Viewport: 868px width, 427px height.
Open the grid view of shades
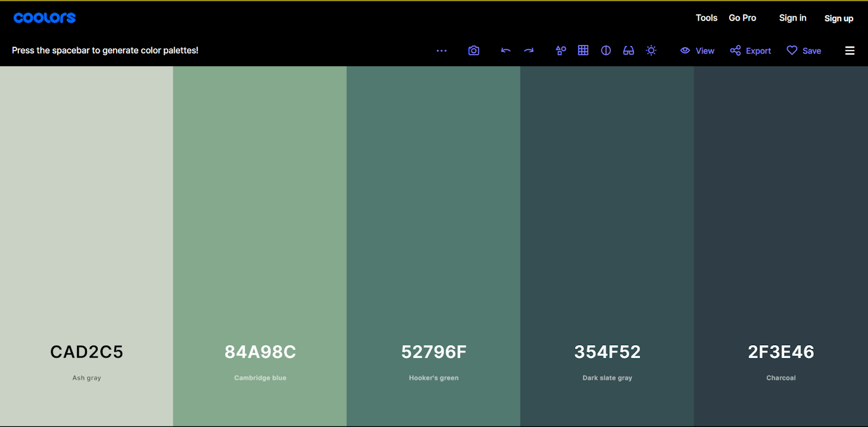tap(583, 50)
